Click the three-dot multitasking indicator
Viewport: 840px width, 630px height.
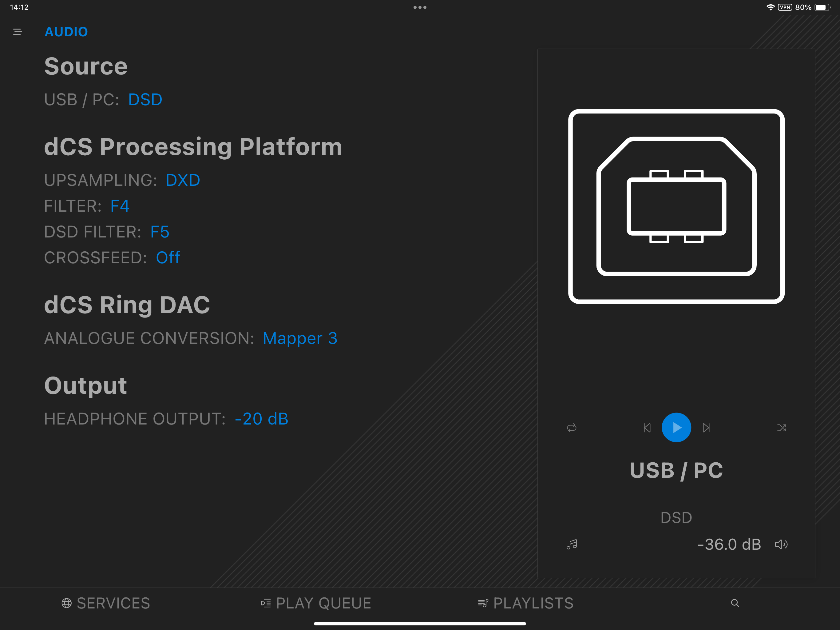(420, 7)
